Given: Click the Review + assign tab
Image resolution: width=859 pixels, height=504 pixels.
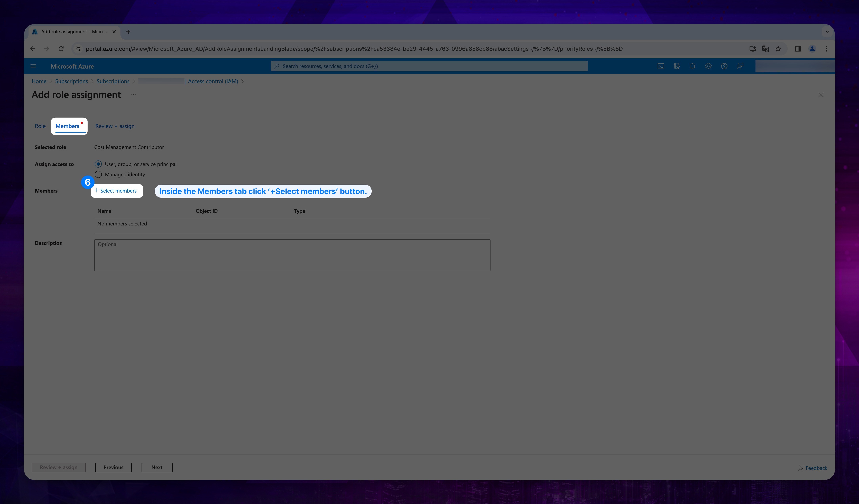Looking at the screenshot, I should coord(115,126).
